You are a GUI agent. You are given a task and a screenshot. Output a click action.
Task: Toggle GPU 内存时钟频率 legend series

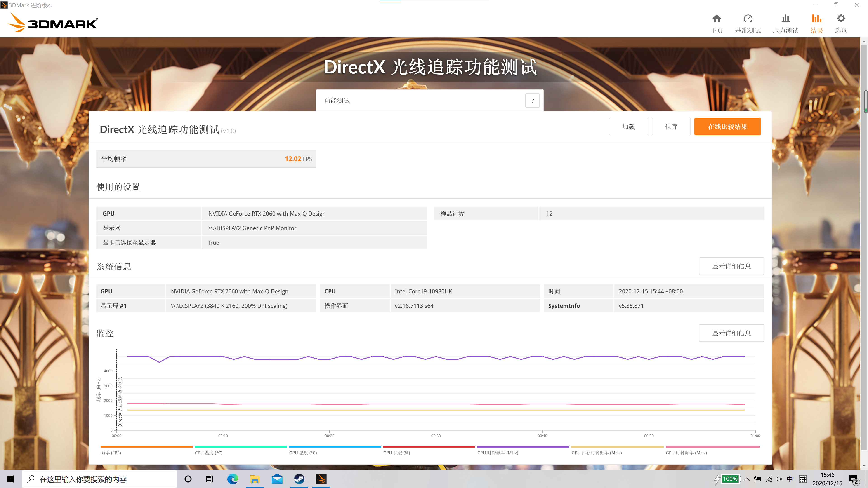coord(617,450)
